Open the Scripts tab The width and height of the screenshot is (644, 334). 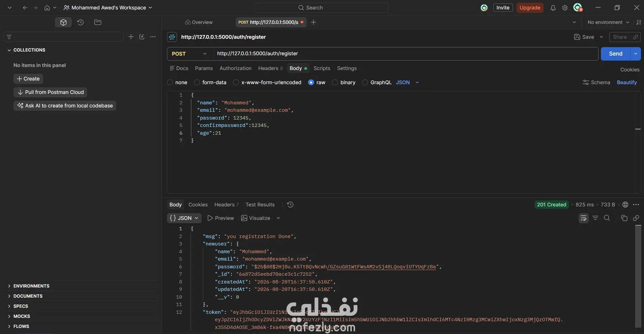click(322, 68)
